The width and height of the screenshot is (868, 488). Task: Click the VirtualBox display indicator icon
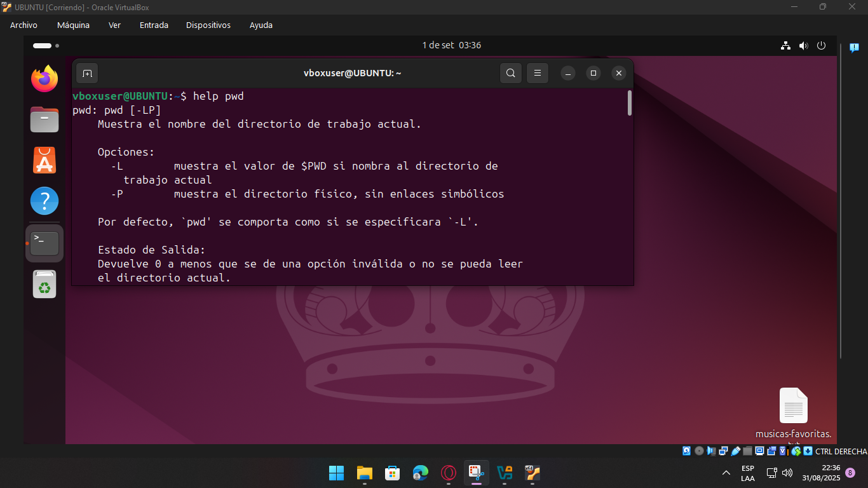[x=760, y=451]
